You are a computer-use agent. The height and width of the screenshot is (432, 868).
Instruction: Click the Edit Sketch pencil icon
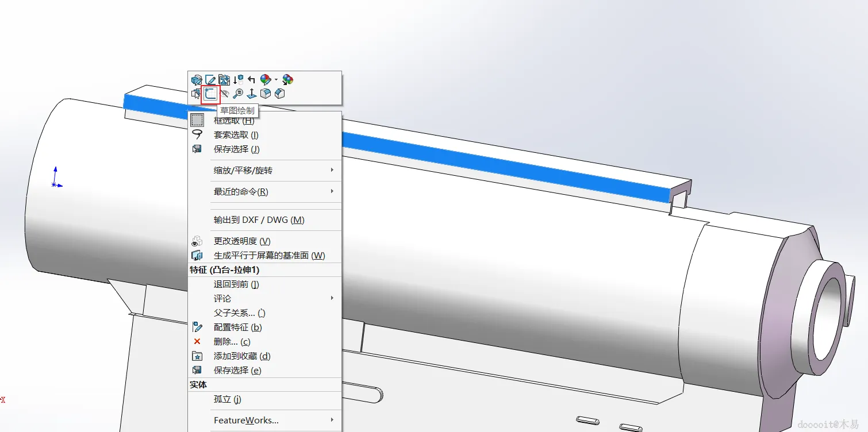pos(210,80)
